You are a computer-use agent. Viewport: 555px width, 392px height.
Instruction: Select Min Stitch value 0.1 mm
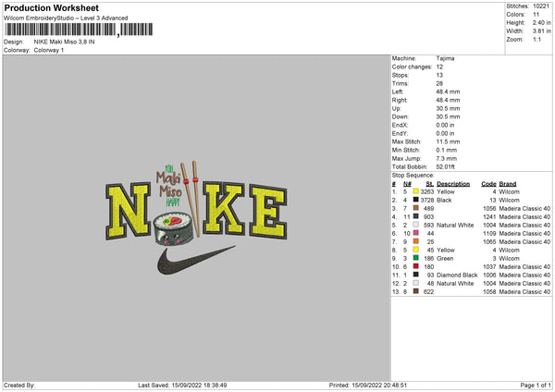[447, 150]
